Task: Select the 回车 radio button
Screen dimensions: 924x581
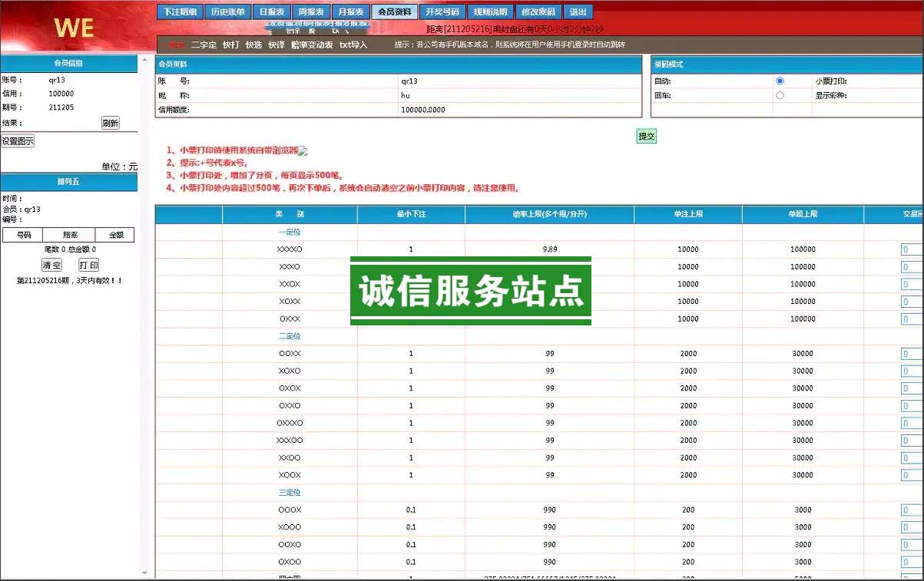Action: (x=780, y=95)
